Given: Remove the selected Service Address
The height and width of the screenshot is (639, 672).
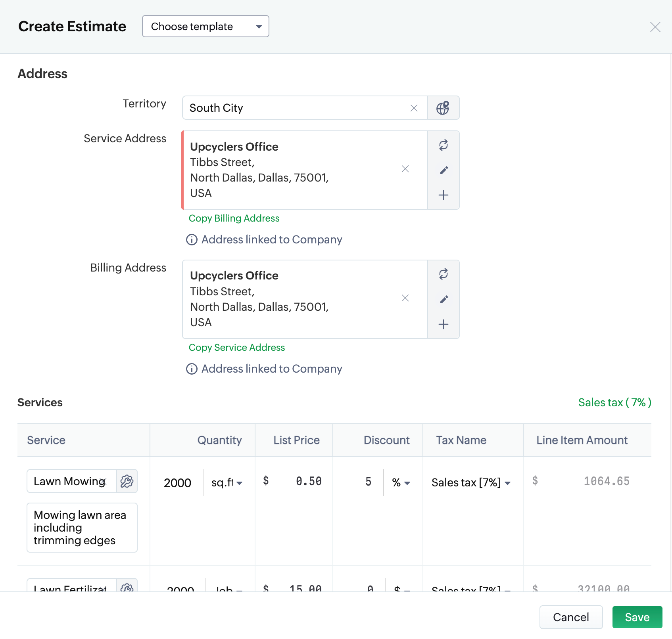Looking at the screenshot, I should point(405,169).
